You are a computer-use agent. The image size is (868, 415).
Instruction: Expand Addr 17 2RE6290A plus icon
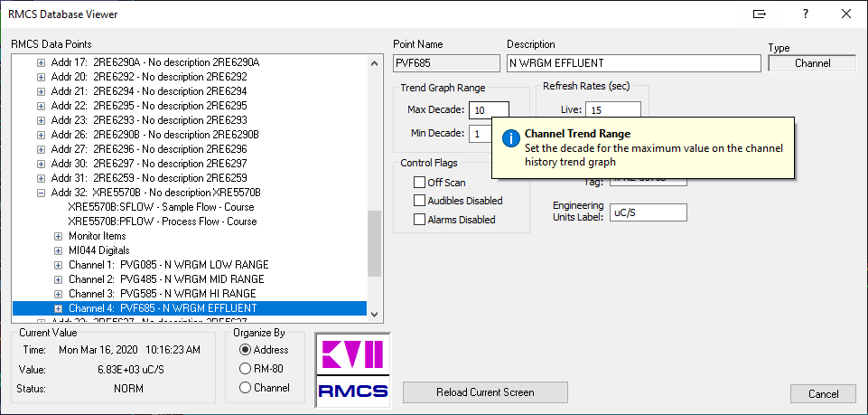pos(41,62)
